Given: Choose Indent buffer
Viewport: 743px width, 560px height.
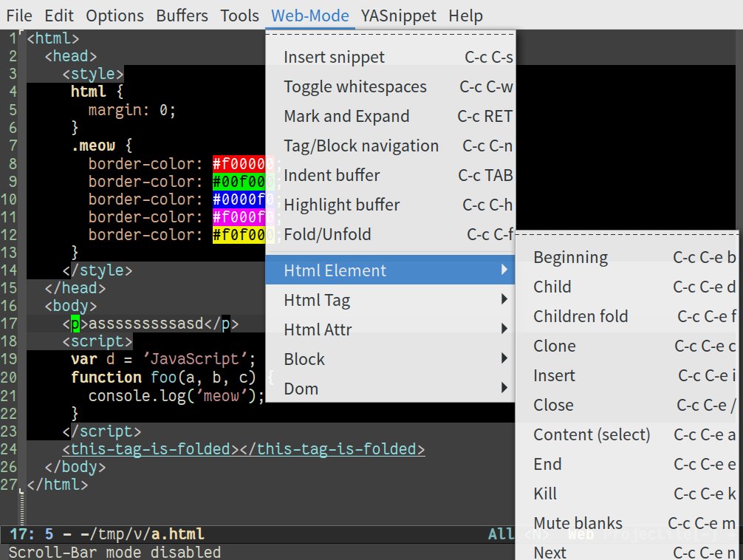Looking at the screenshot, I should (391, 175).
